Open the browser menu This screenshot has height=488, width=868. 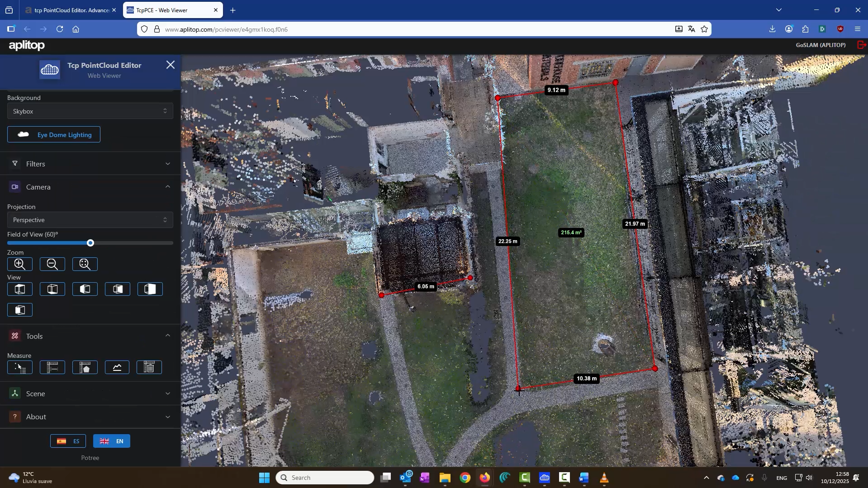[858, 29]
